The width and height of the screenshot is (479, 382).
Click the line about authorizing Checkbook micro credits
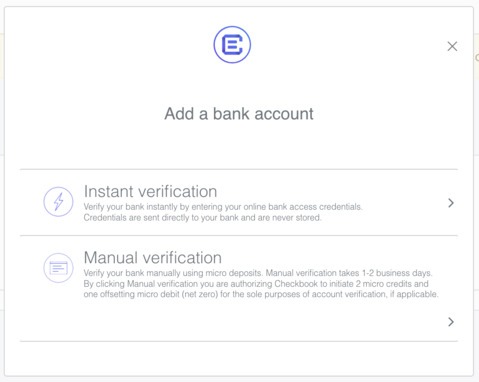click(x=256, y=284)
